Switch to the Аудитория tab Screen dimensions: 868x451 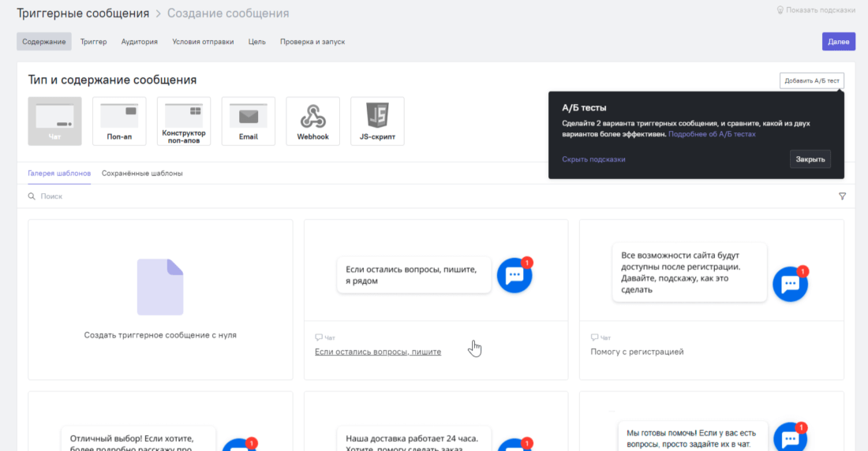140,42
